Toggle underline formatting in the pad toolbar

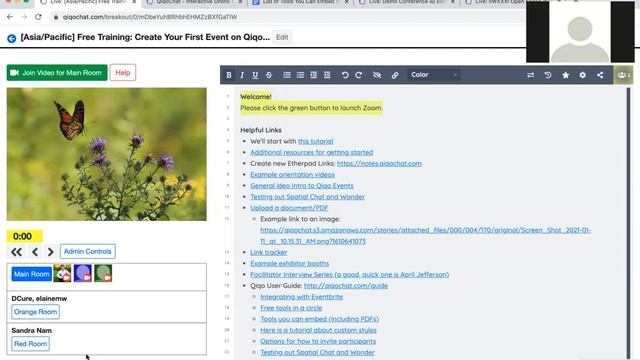click(255, 75)
